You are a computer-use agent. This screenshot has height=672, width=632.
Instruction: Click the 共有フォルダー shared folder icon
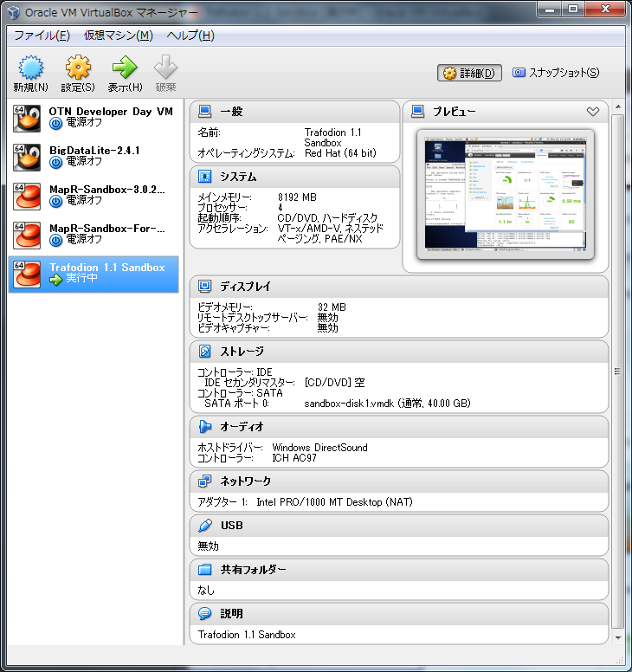(x=205, y=570)
